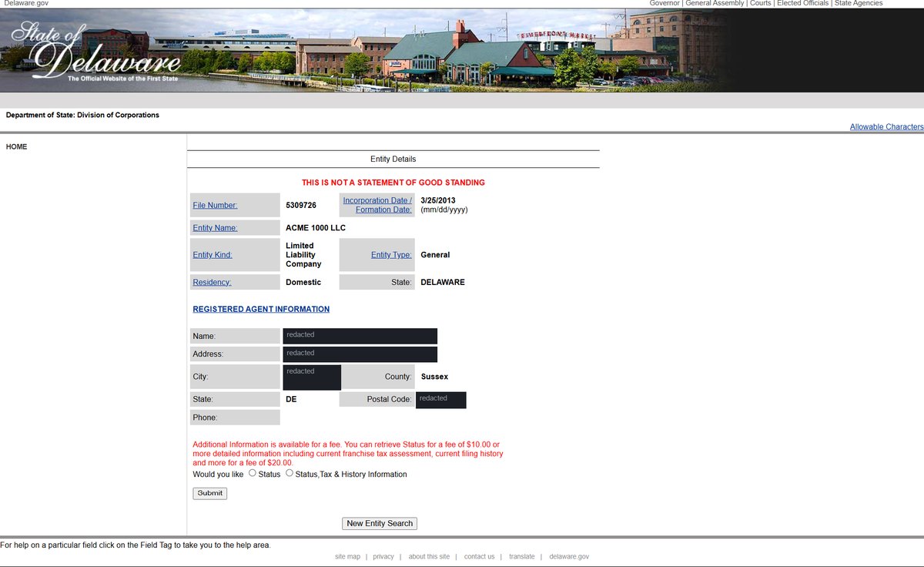Click the Incorporation Date / Formation Date field tag
Screen dimensions: 924x567
pyautogui.click(x=377, y=205)
